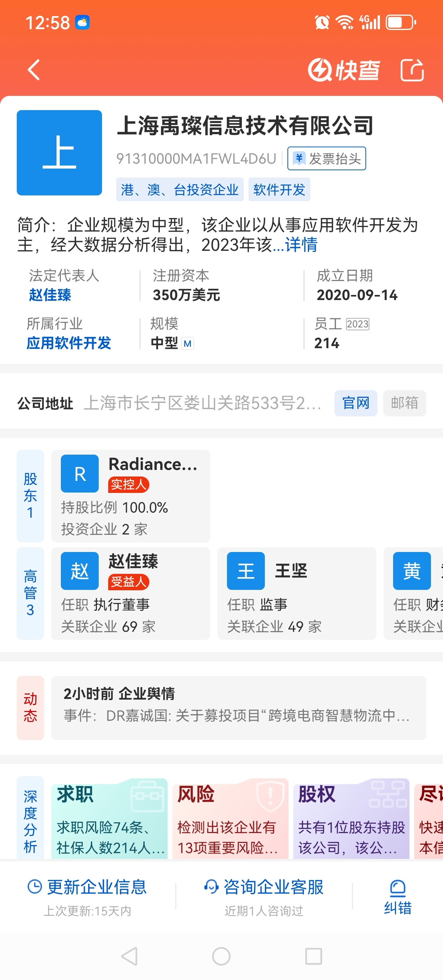
Task: Tap Android recent apps square
Action: pos(314,956)
